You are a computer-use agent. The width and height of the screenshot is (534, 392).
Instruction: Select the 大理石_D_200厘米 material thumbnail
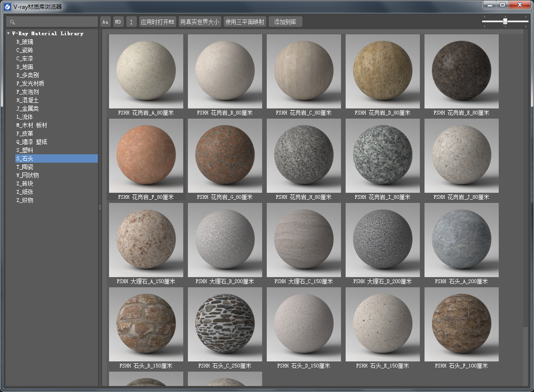pos(383,240)
